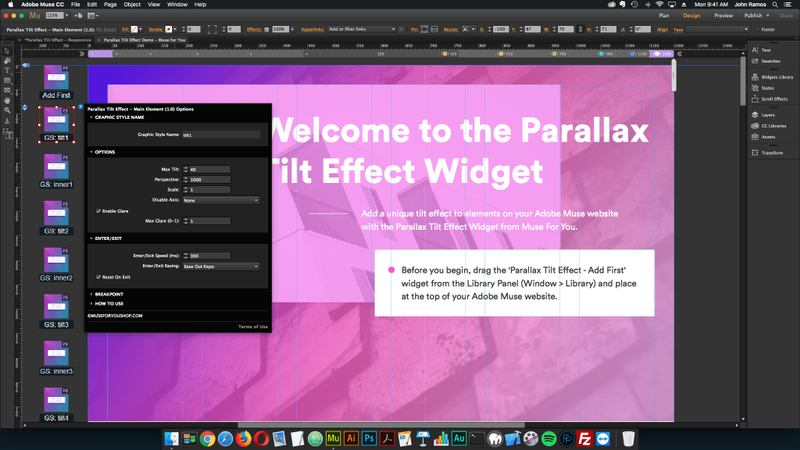The height and width of the screenshot is (450, 800).
Task: Click the Photoshop icon in the dock
Action: pyautogui.click(x=369, y=439)
